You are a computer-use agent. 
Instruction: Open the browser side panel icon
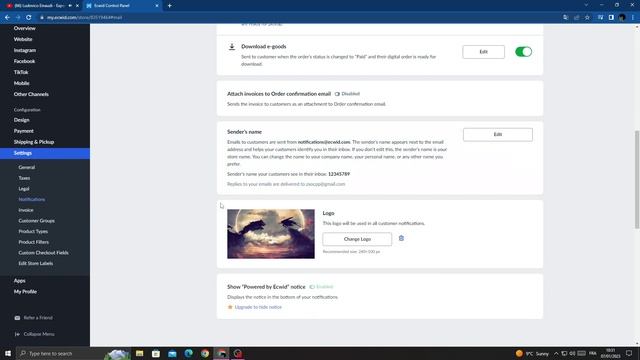[611, 18]
